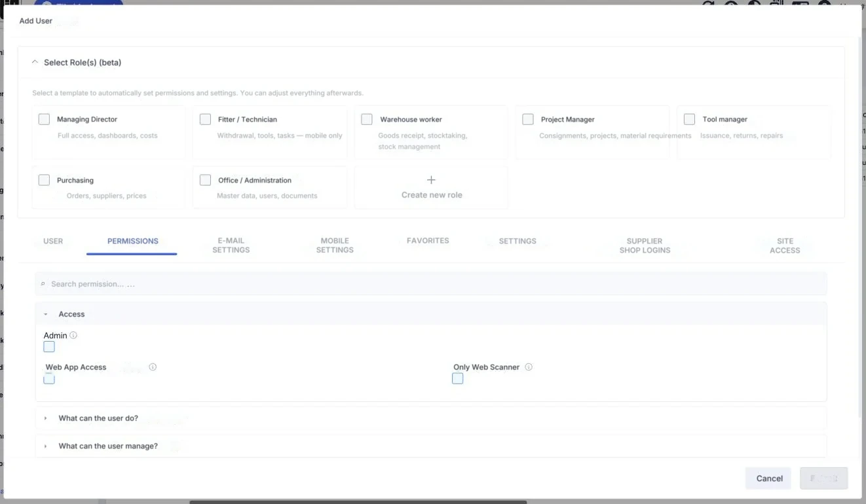This screenshot has height=504, width=866.
Task: Open the FAVORITES tab
Action: point(428,241)
